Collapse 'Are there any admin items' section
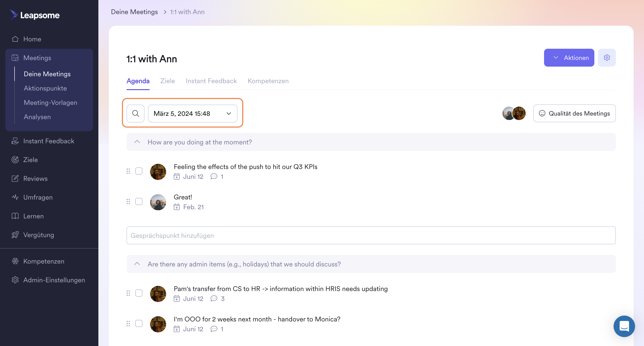The width and height of the screenshot is (644, 346). [x=137, y=264]
